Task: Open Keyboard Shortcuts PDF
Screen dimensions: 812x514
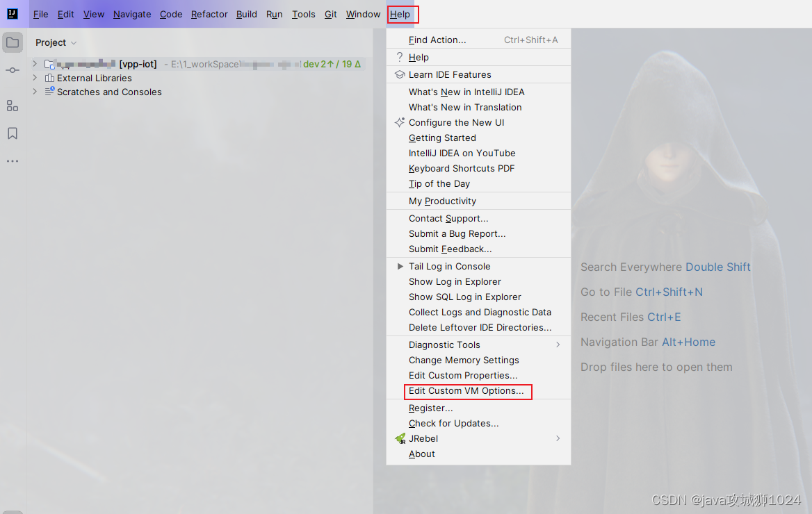Action: click(478, 168)
